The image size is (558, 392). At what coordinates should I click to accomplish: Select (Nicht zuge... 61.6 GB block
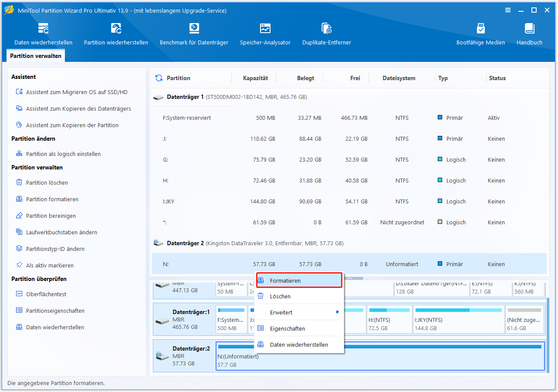[x=525, y=319]
